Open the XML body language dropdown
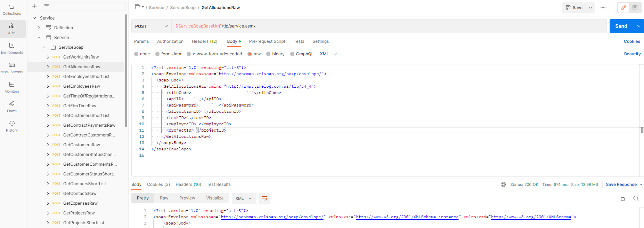The height and width of the screenshot is (228, 644). (328, 54)
